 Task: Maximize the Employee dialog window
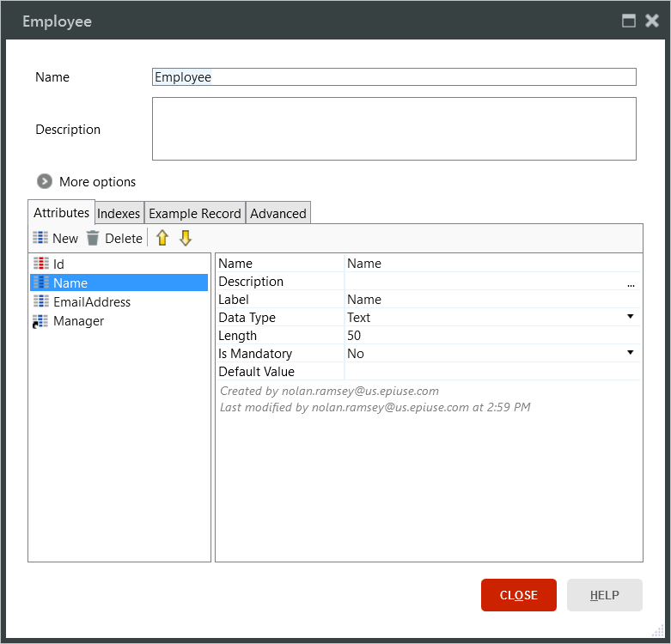[629, 21]
